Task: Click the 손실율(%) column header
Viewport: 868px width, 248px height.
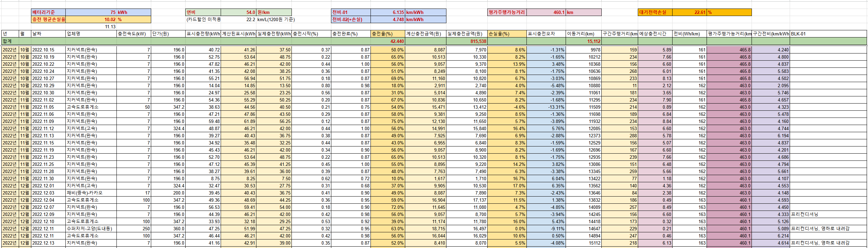Action: (x=507, y=34)
